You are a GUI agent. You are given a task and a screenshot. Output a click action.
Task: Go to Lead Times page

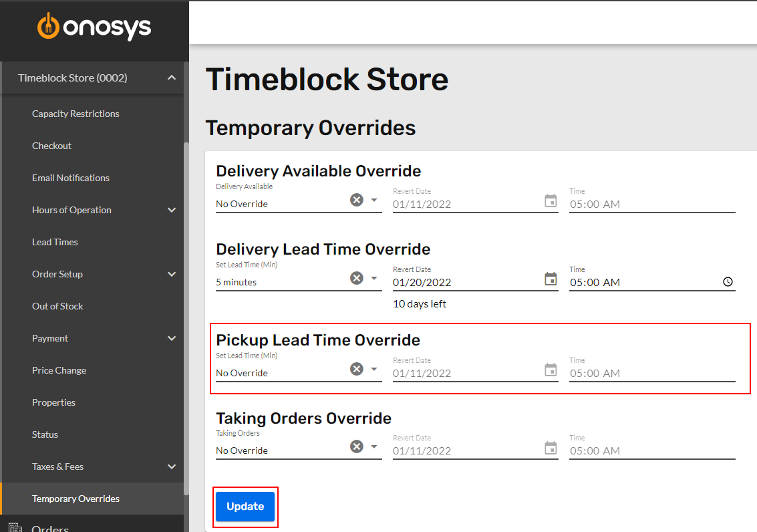(55, 243)
